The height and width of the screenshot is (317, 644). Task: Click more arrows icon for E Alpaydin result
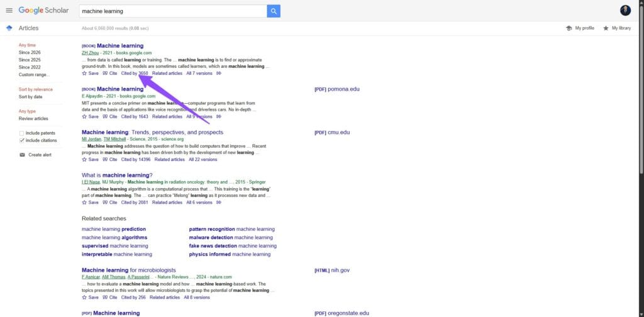[x=219, y=116]
